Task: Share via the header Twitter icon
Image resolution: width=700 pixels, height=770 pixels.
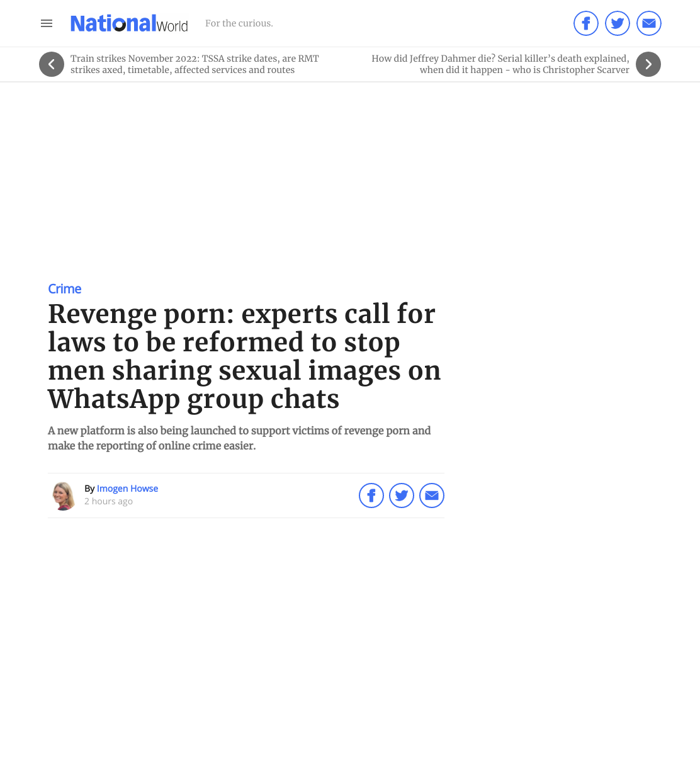Action: pyautogui.click(x=618, y=23)
